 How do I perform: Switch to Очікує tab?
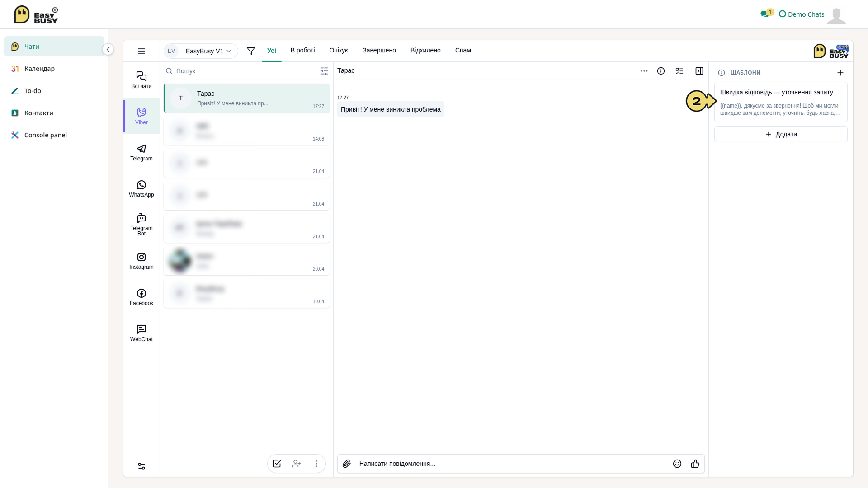coord(339,50)
